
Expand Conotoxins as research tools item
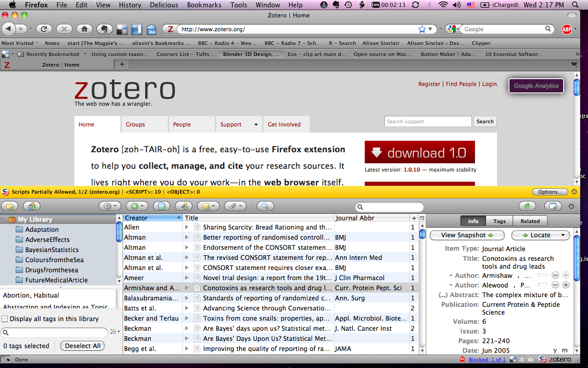[x=187, y=288]
